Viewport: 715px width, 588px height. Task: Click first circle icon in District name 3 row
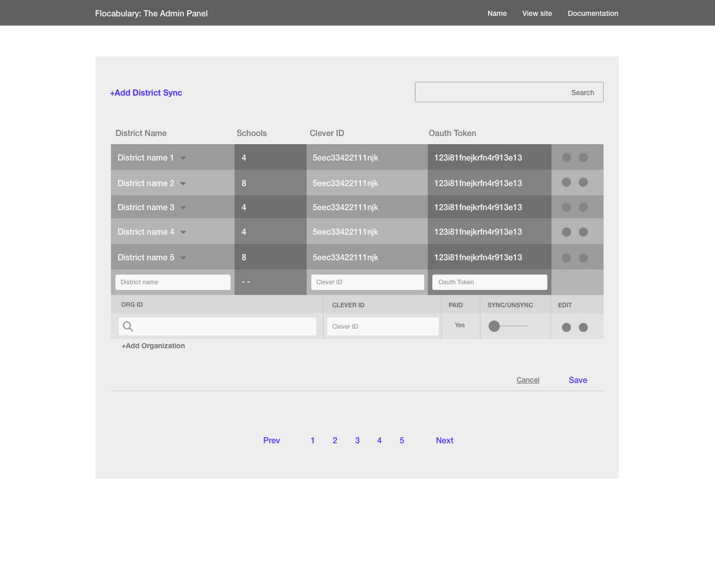(566, 207)
